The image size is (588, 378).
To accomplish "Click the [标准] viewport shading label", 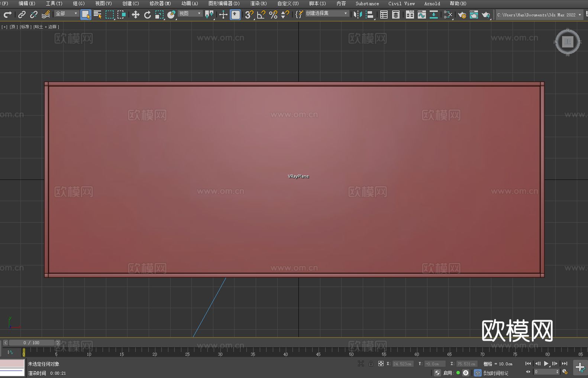I will (25, 27).
